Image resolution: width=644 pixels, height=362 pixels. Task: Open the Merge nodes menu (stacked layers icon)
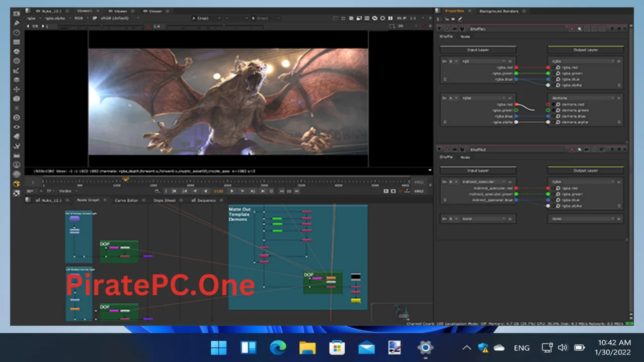pos(17,80)
